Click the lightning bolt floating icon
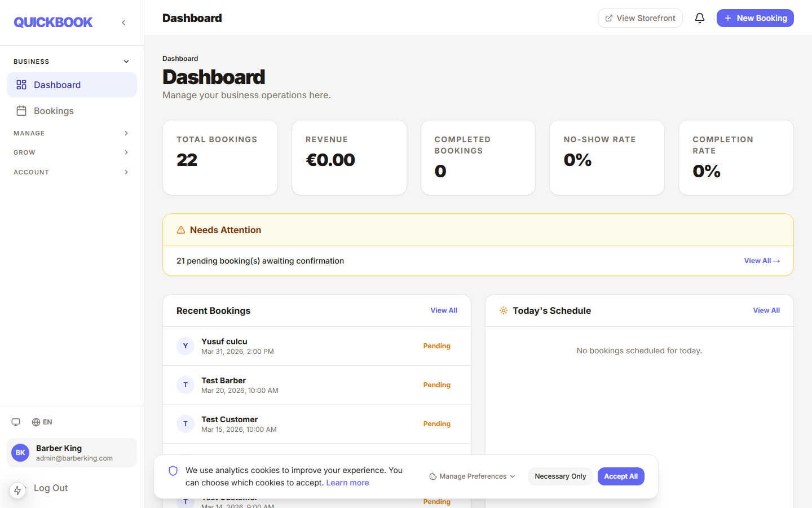 point(17,490)
